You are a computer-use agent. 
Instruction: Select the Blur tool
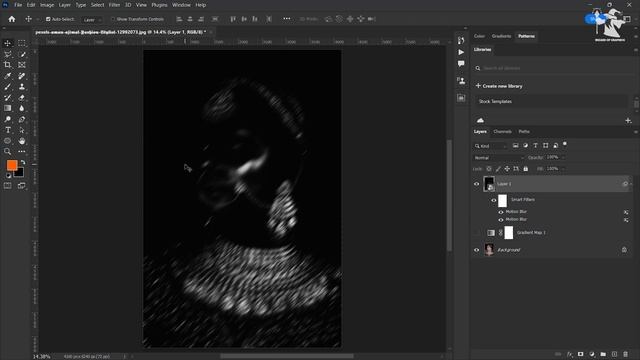[22, 108]
